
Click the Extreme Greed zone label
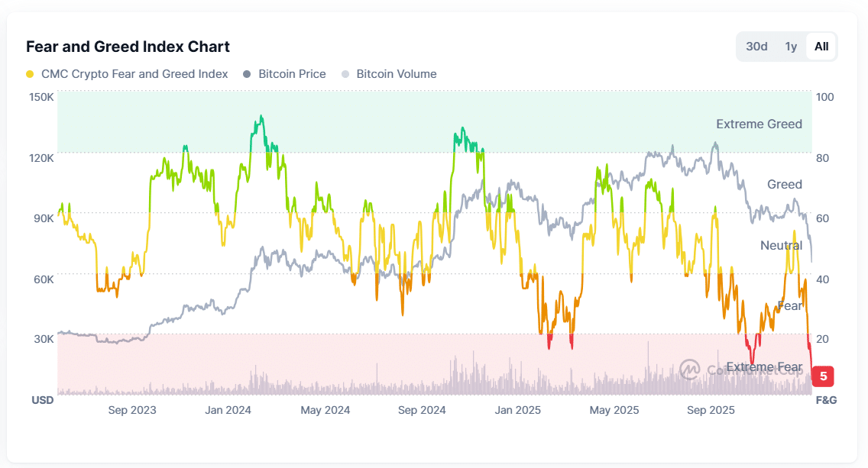point(759,124)
